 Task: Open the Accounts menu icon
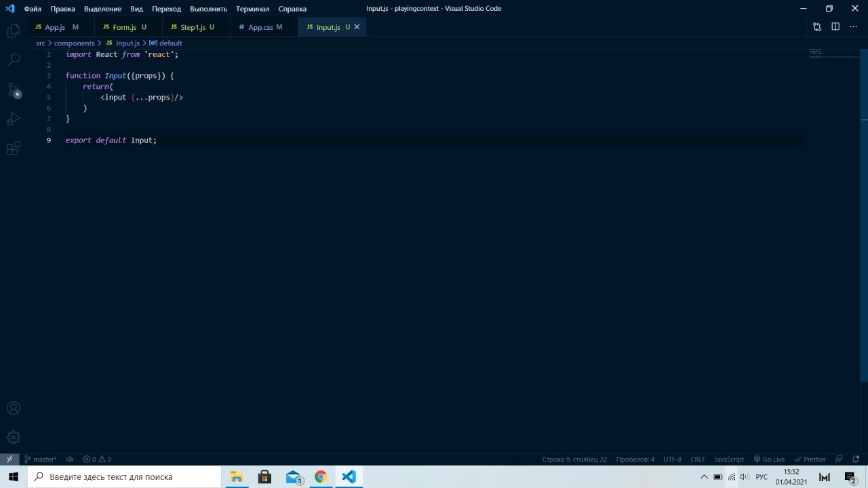(13, 408)
